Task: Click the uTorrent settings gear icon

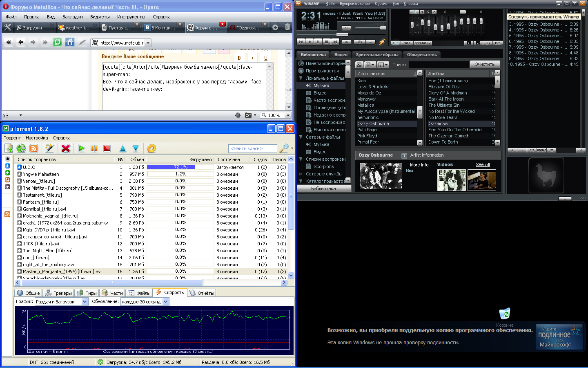Action: [x=151, y=148]
